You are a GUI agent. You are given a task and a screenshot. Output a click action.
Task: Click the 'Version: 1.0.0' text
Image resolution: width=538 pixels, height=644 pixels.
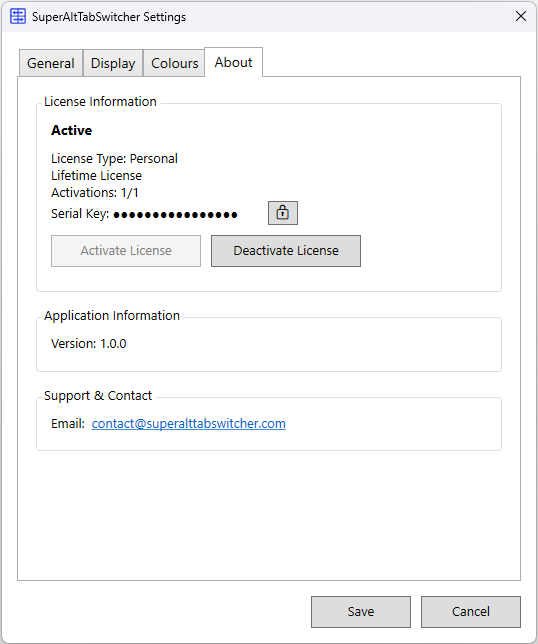(89, 343)
